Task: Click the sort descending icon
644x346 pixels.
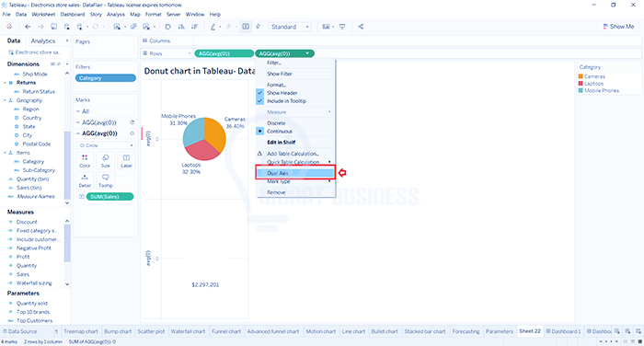Action: (x=194, y=27)
